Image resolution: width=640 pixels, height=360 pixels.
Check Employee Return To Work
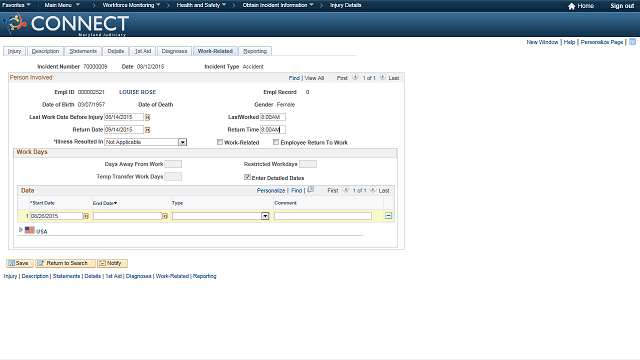click(x=276, y=142)
